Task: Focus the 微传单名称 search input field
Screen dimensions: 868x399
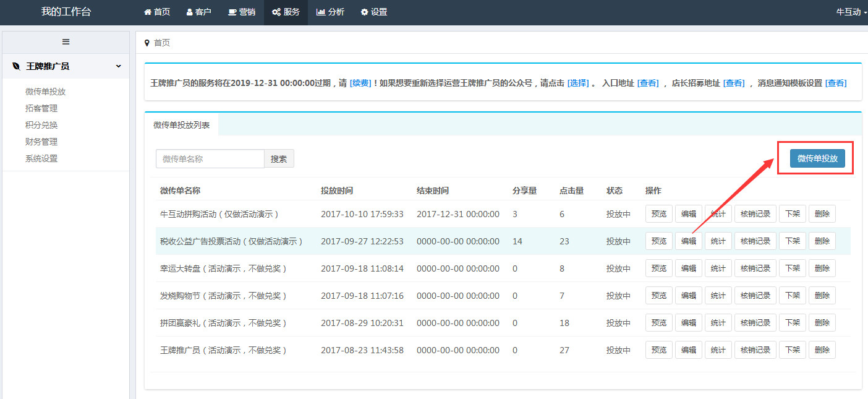Action: 210,159
